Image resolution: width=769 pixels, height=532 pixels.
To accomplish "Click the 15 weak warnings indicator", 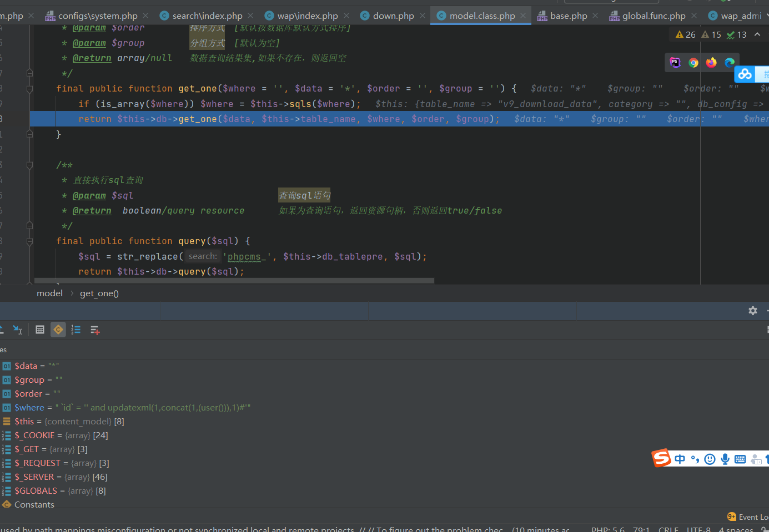I will pos(711,34).
